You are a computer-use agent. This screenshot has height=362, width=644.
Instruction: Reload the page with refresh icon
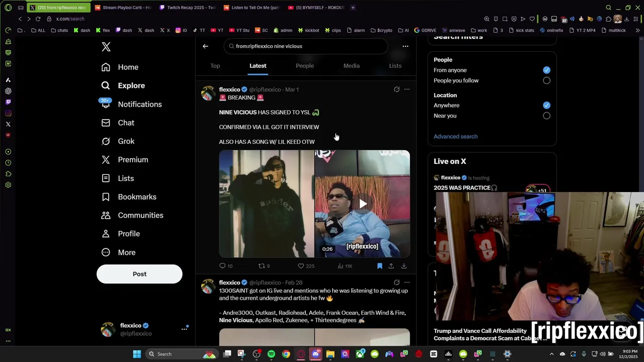coord(38,19)
